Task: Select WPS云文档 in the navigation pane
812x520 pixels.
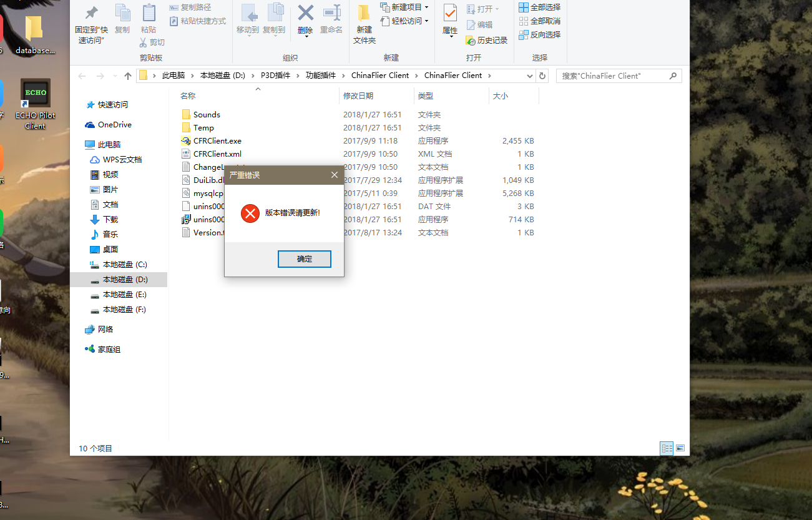Action: 122,160
